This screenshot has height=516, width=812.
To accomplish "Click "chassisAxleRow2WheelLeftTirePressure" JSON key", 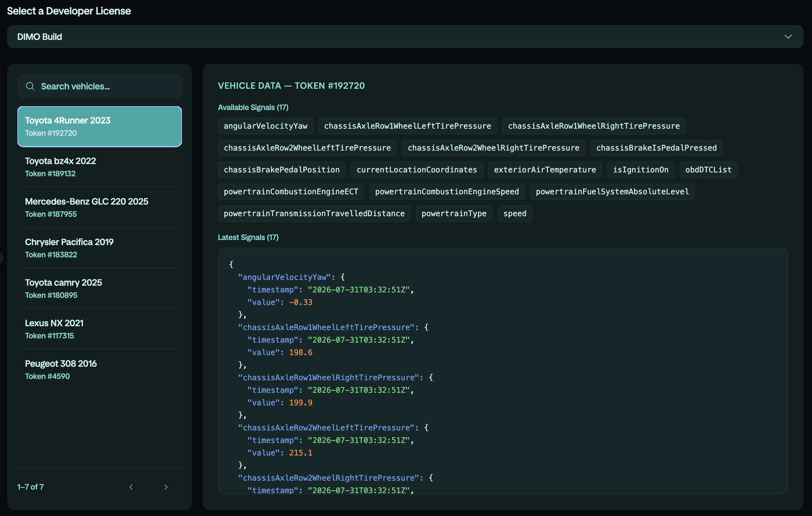I will tap(326, 428).
